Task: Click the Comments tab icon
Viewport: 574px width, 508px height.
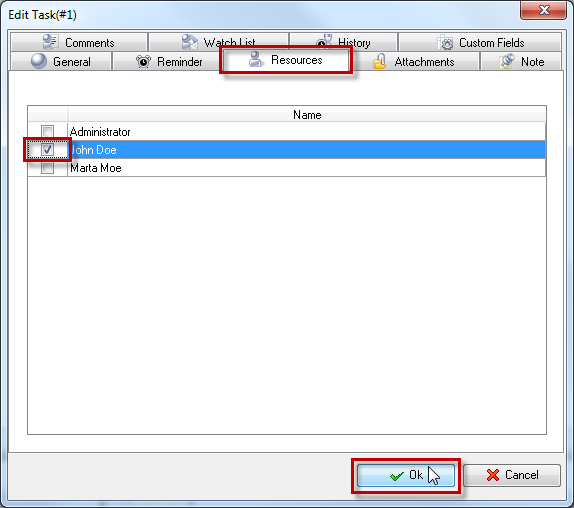Action: tap(50, 42)
